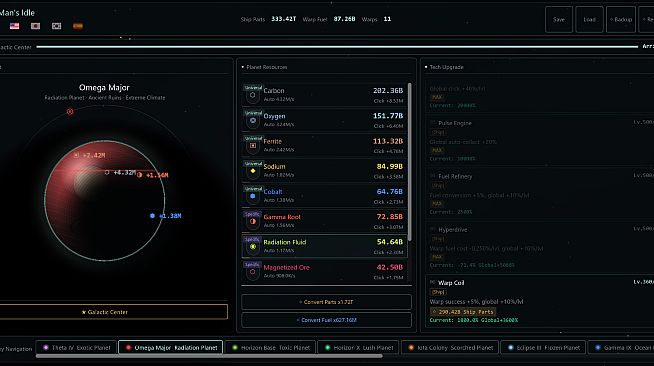Click the Pulse Engine upgrade title
654x366 pixels.
[455, 123]
